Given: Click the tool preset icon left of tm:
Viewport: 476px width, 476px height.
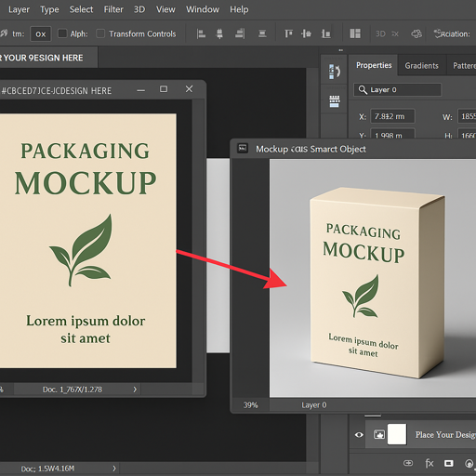Looking at the screenshot, I should 4,33.
